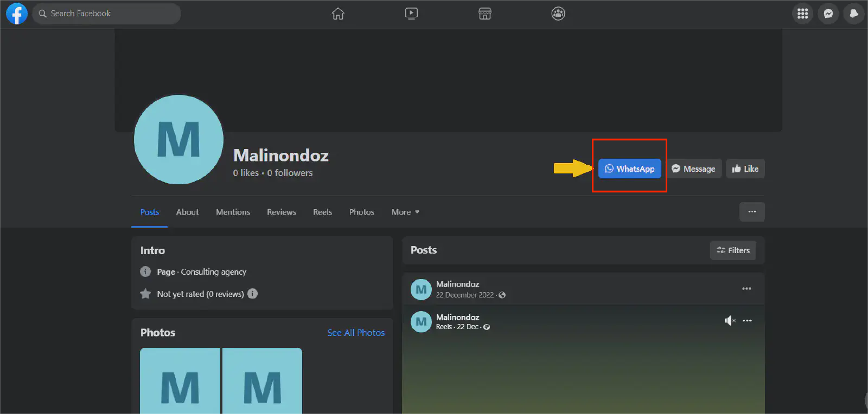The image size is (868, 414).
Task: Open Malinondoz name on the reel
Action: coord(457,317)
